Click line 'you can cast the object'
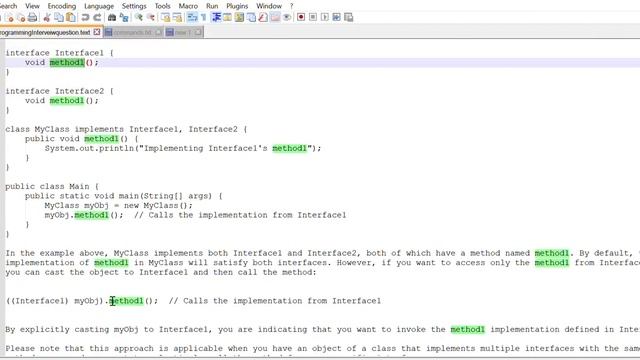Viewport: 640px width, 360px height. [x=161, y=272]
